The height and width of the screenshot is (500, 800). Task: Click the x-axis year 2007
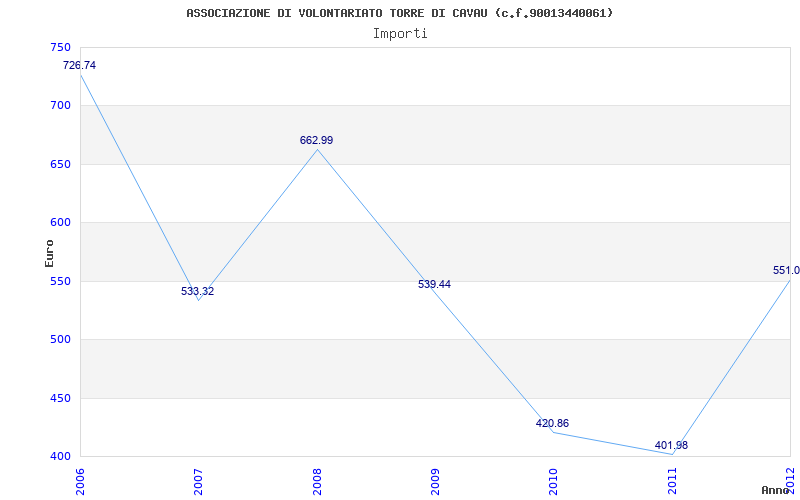tap(198, 481)
